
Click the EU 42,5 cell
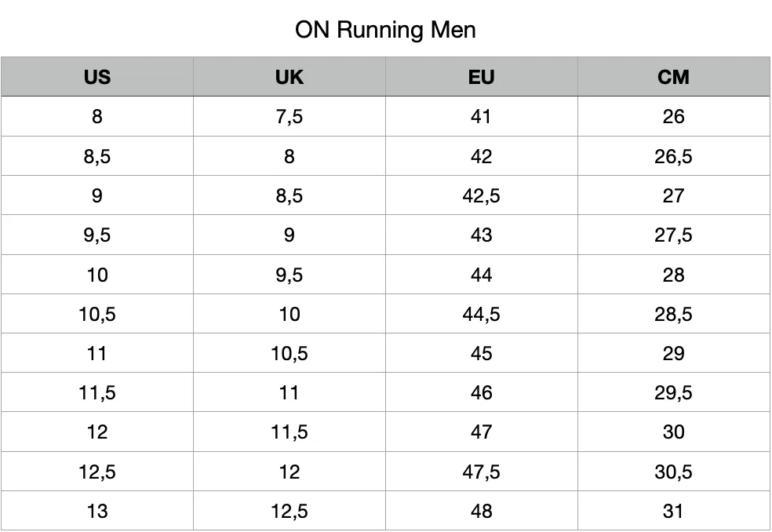tap(481, 195)
